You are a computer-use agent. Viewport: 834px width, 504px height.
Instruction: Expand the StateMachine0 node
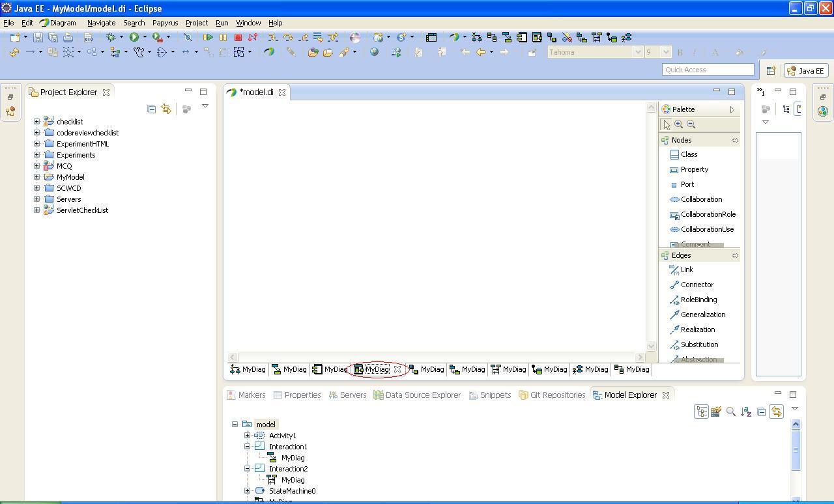[248, 490]
